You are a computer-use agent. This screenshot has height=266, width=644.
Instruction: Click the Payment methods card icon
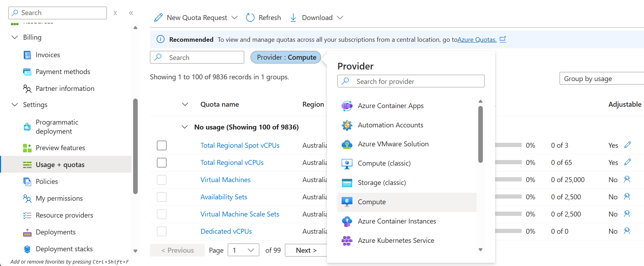[27, 72]
